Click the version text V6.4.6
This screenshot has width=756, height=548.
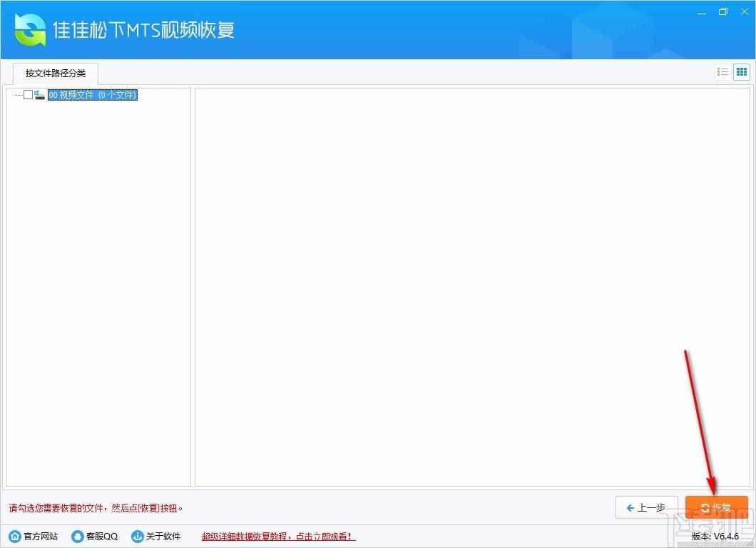tap(715, 537)
